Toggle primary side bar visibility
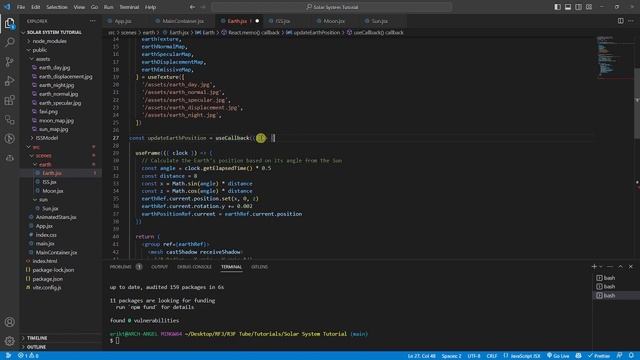 (x=558, y=7)
